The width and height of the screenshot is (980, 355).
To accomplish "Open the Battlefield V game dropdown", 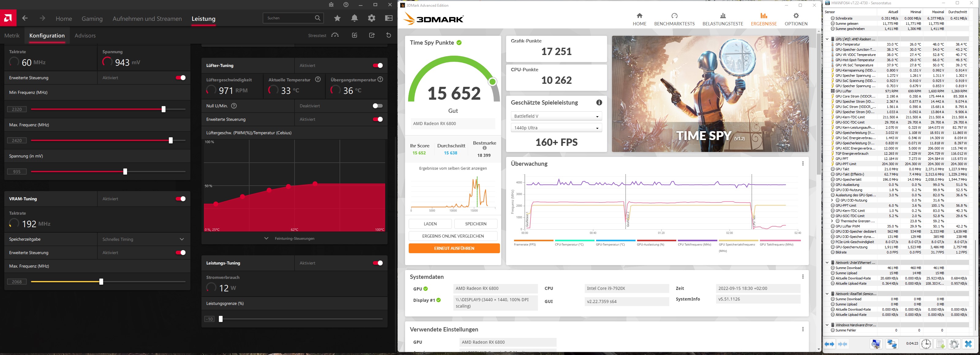I will click(556, 116).
